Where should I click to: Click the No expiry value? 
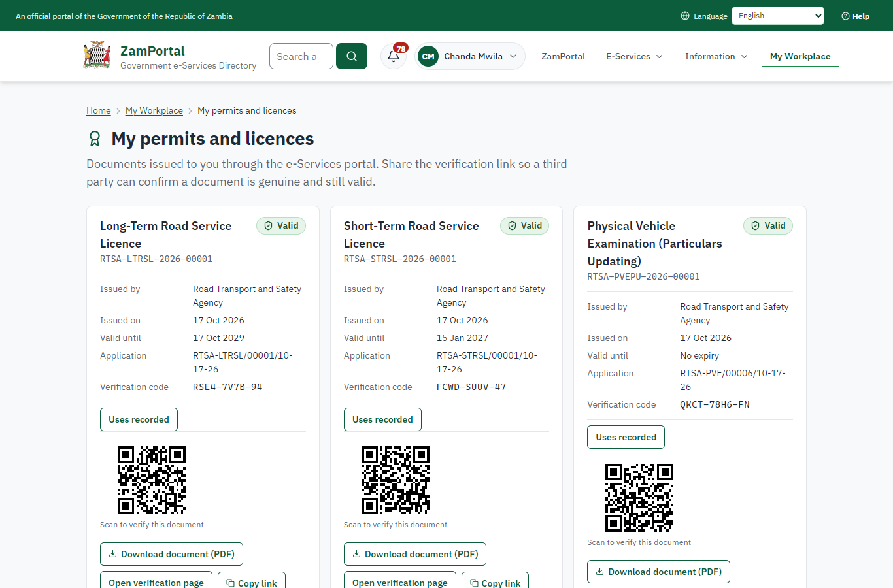(699, 355)
